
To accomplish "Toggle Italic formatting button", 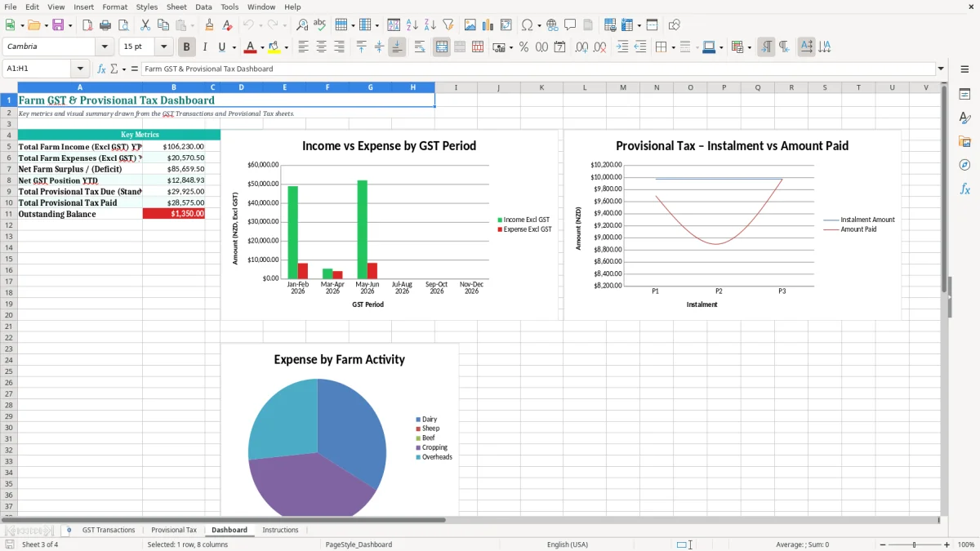I will [205, 47].
